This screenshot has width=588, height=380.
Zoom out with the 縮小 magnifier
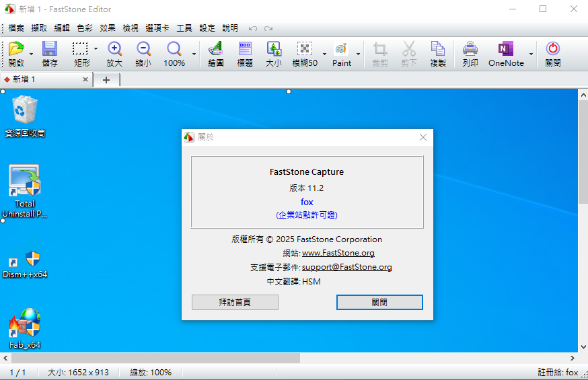click(143, 54)
